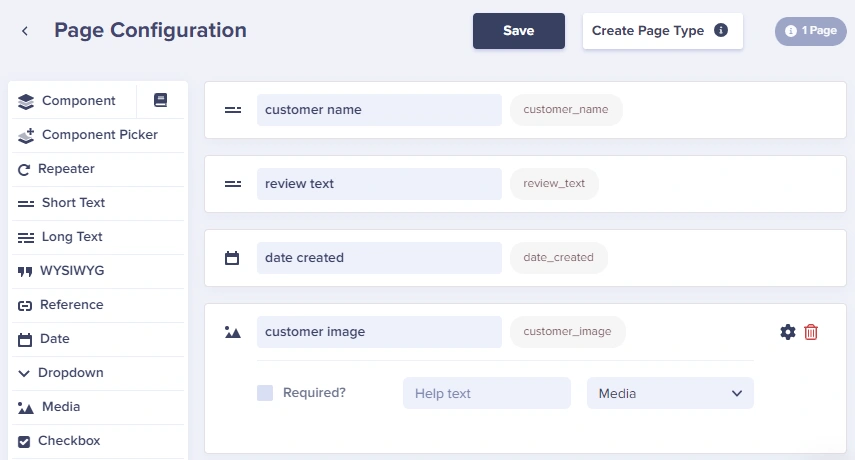Click the info icon on Create Page Type
855x460 pixels.
(x=721, y=30)
